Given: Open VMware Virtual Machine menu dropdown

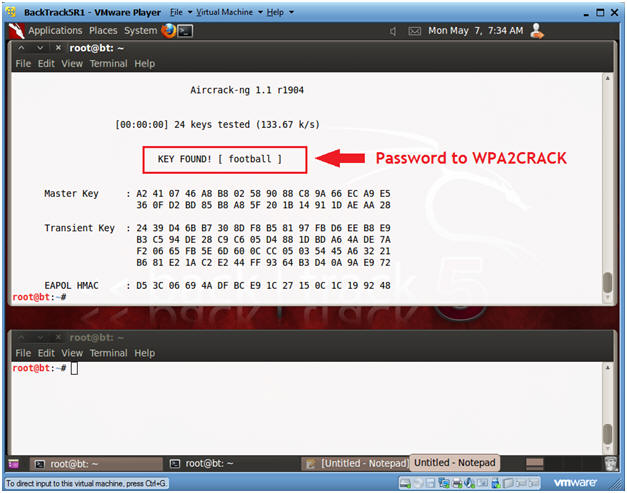Looking at the screenshot, I should coord(229,12).
